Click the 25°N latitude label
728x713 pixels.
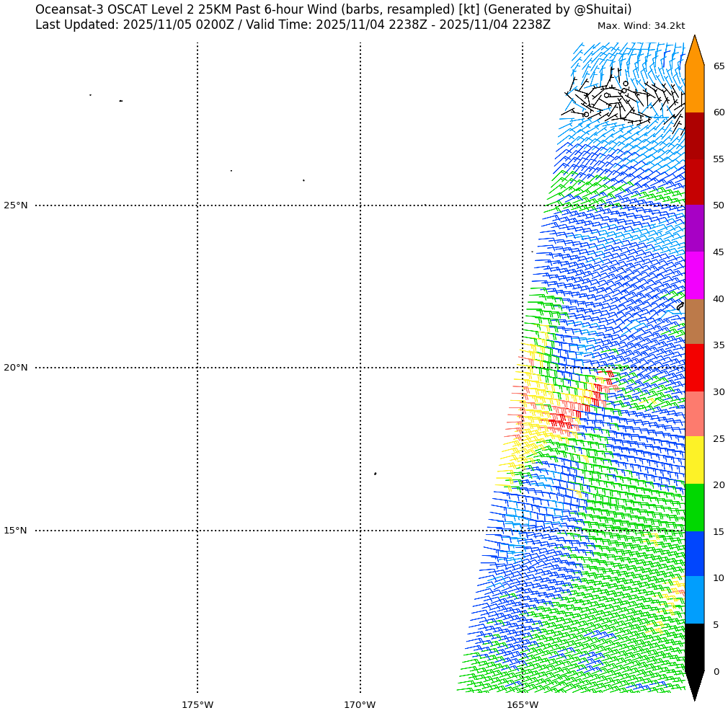tap(16, 205)
